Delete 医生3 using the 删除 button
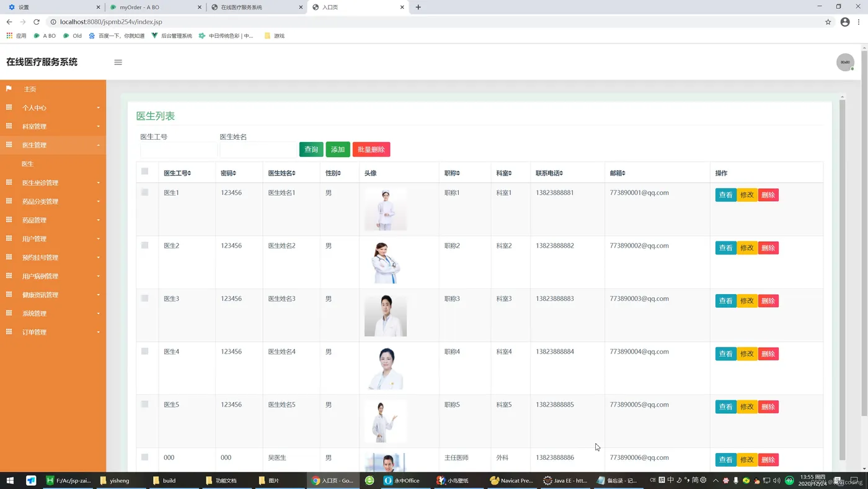 point(768,301)
